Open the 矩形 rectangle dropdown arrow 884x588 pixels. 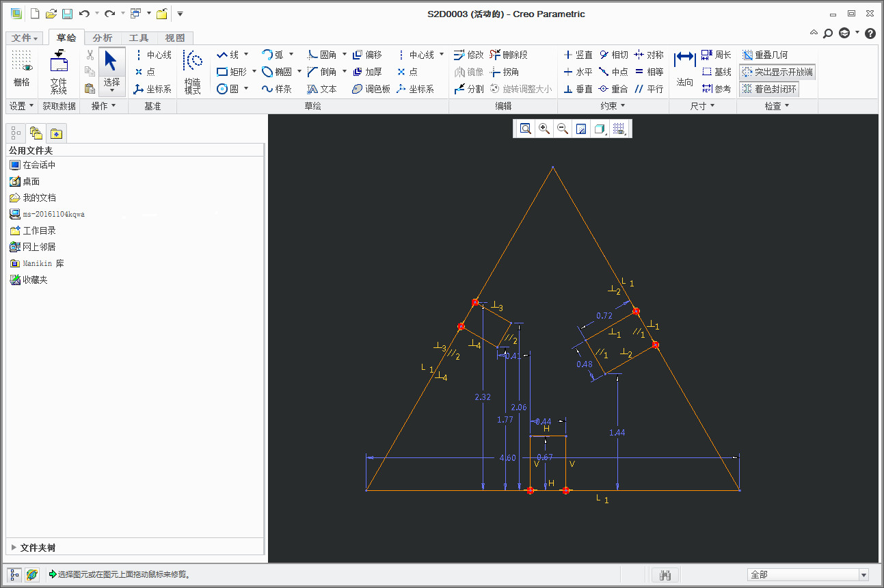point(254,72)
